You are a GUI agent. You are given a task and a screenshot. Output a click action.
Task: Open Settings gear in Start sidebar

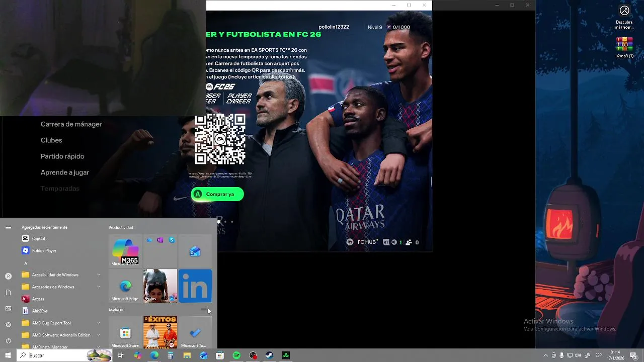8,324
